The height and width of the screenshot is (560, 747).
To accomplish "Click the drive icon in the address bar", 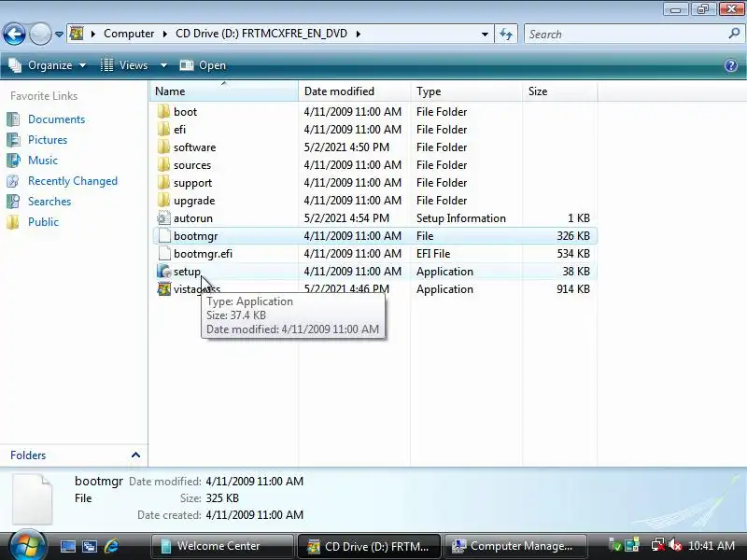I will click(x=77, y=34).
